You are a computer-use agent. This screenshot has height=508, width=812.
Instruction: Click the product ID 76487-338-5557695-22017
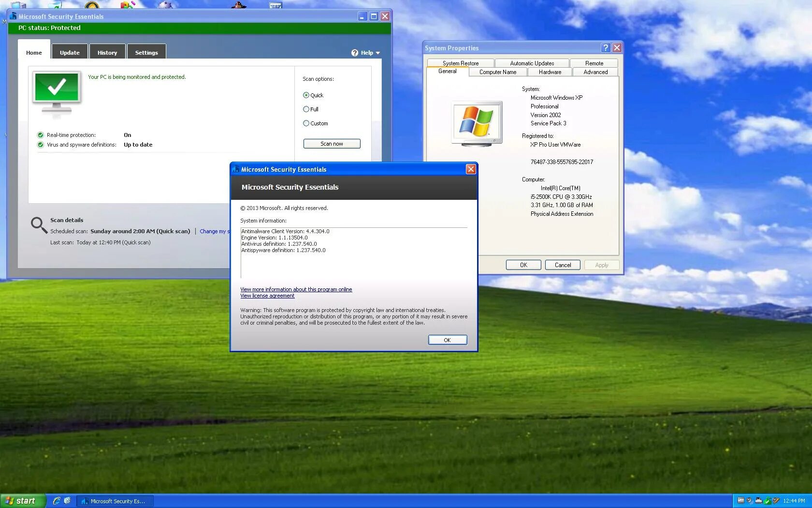coord(562,162)
